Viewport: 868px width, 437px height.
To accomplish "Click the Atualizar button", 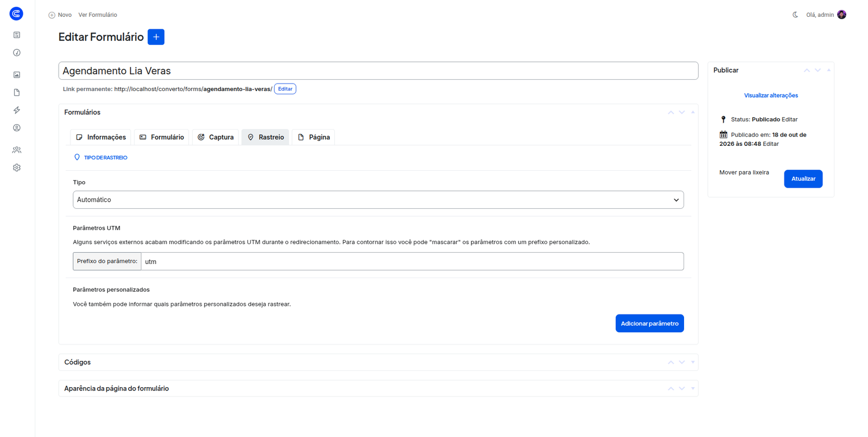I will pyautogui.click(x=803, y=179).
